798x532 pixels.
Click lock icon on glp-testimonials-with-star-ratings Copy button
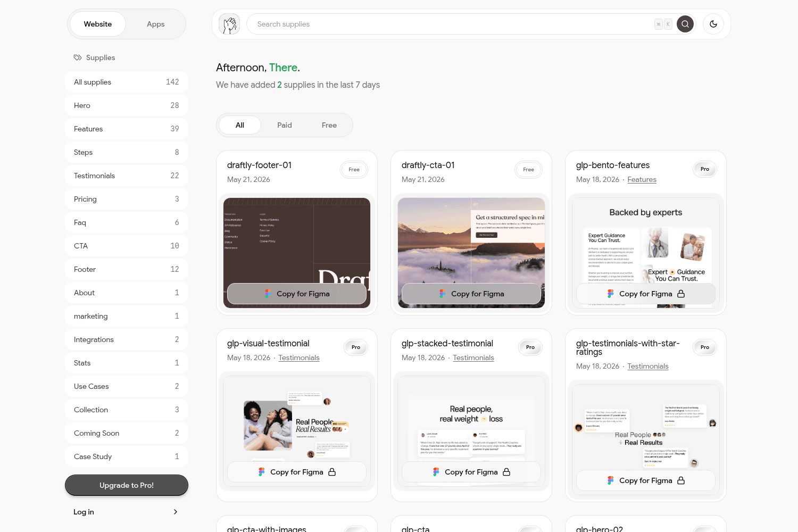coord(681,480)
